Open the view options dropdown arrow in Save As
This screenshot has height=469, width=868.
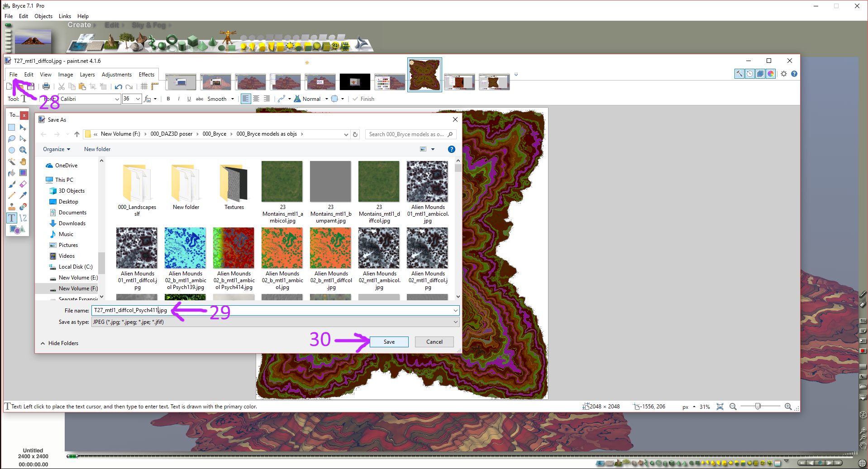(433, 149)
